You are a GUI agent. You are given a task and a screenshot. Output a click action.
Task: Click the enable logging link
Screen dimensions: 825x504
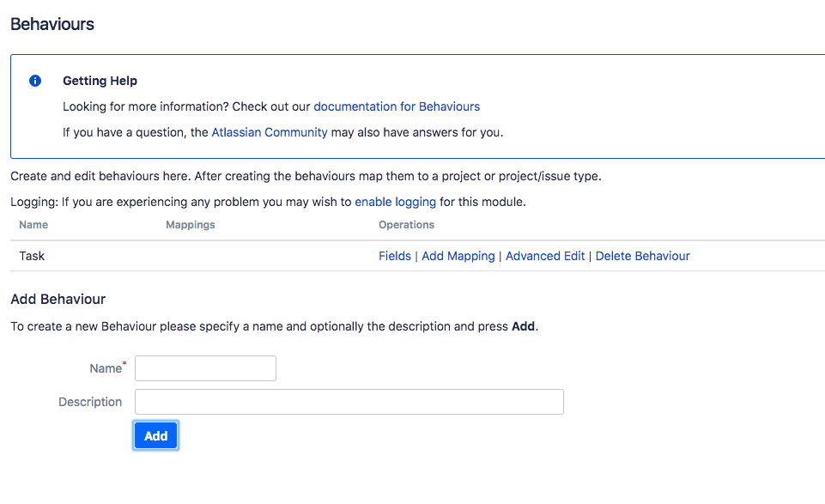point(395,202)
